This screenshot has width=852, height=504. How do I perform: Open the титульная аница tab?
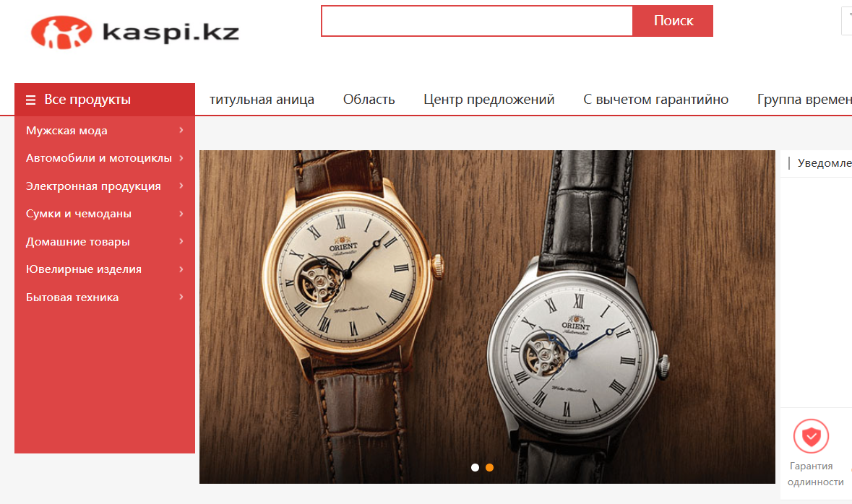click(x=262, y=100)
